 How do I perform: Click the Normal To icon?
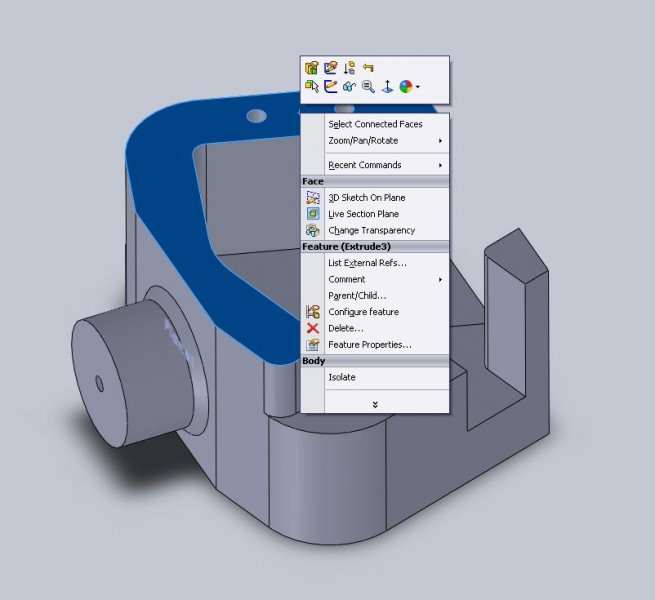click(387, 86)
